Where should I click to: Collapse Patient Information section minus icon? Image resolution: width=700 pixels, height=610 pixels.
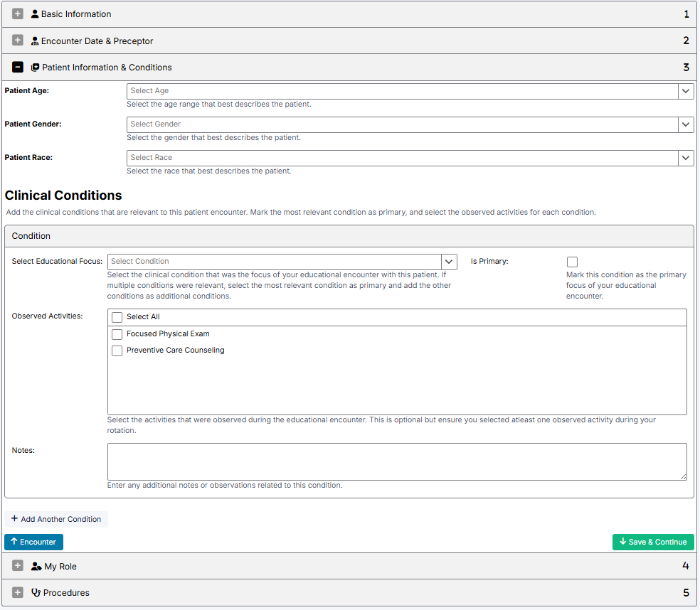tap(18, 68)
